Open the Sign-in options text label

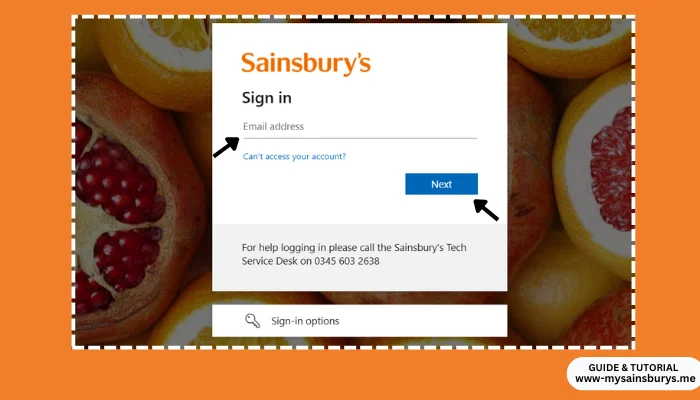tap(305, 321)
